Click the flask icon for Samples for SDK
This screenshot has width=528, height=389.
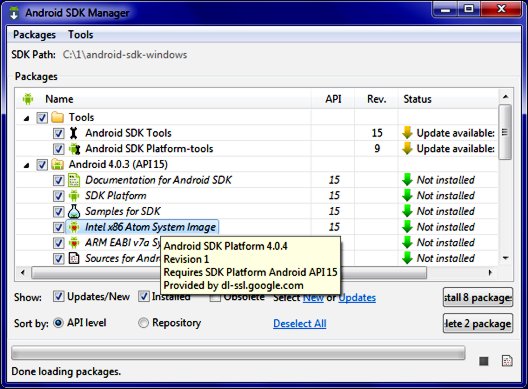pyautogui.click(x=74, y=211)
